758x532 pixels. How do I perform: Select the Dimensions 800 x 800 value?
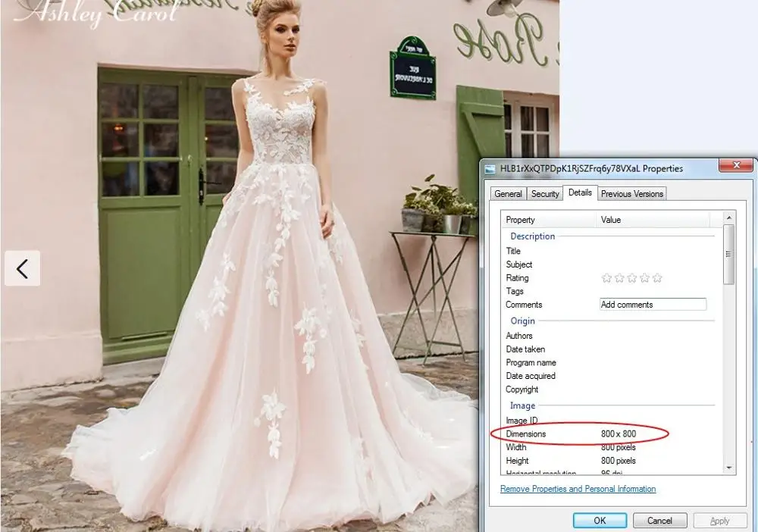(x=619, y=433)
